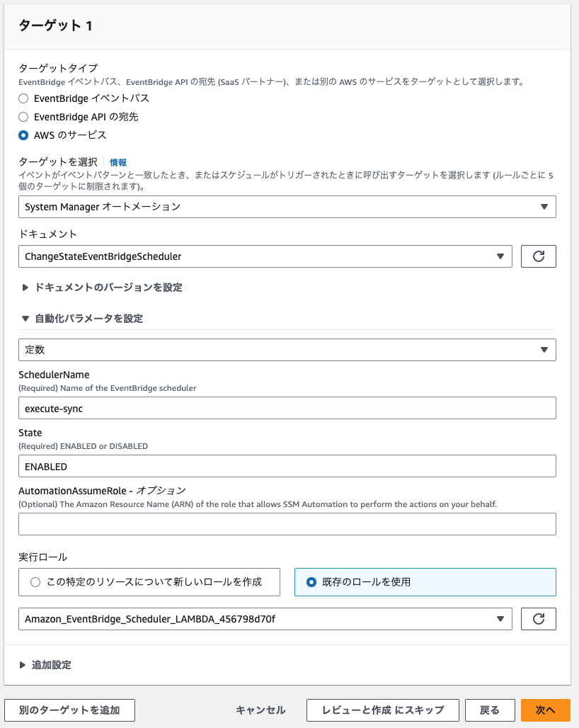The height and width of the screenshot is (728, 579).
Task: Select EventBridge API の宛先 radio option
Action: [x=23, y=117]
